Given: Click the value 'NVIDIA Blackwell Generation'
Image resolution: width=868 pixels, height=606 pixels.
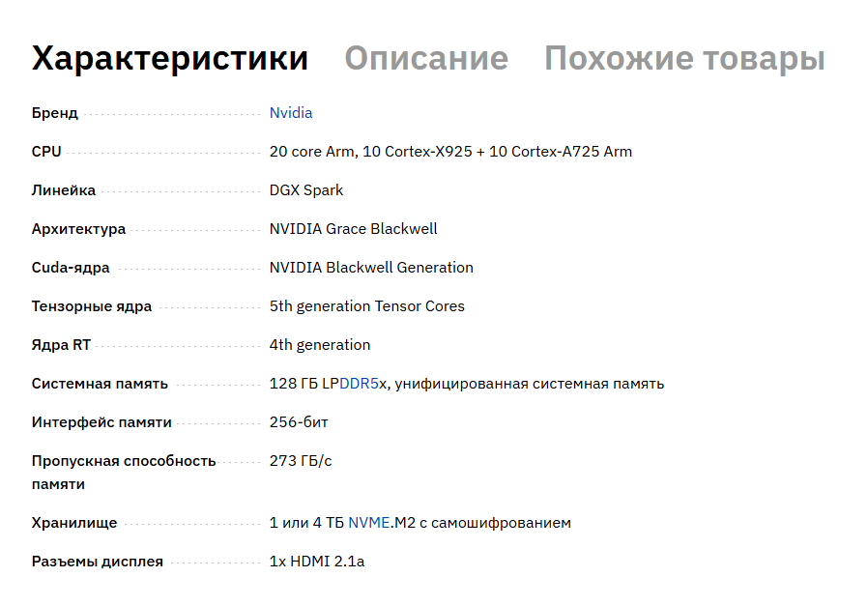Looking at the screenshot, I should 371,268.
